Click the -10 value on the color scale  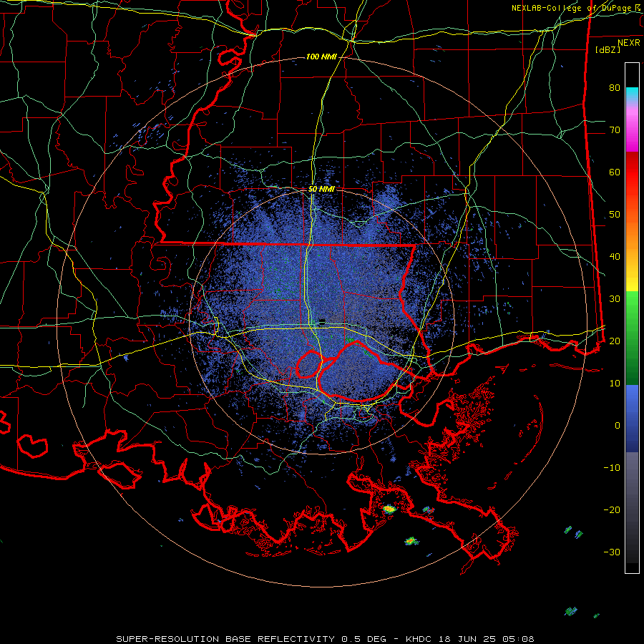tap(612, 467)
